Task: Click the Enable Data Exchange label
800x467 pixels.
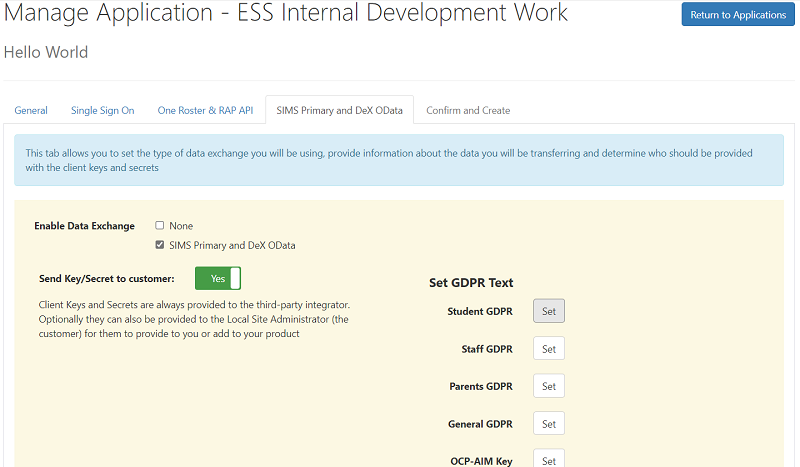Action: click(85, 226)
